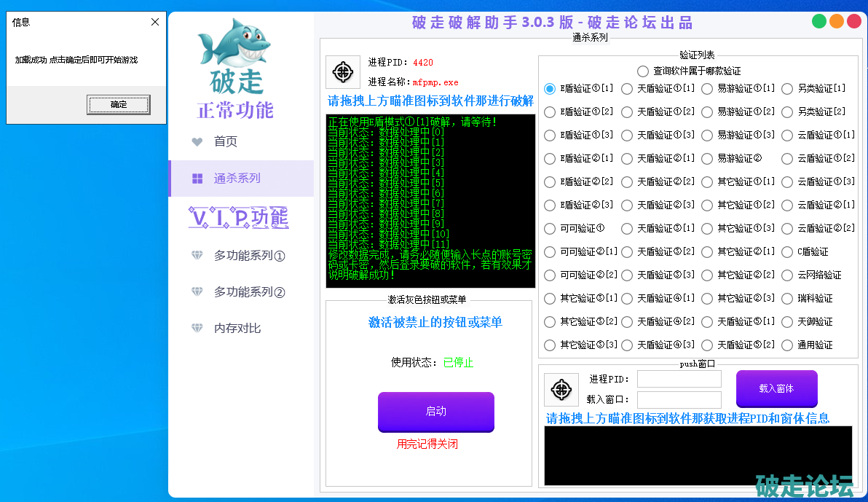Open the 首页 sidebar menu item

[226, 142]
